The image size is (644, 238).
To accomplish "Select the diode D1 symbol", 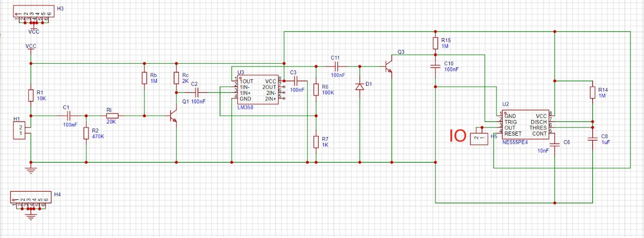I will (359, 86).
